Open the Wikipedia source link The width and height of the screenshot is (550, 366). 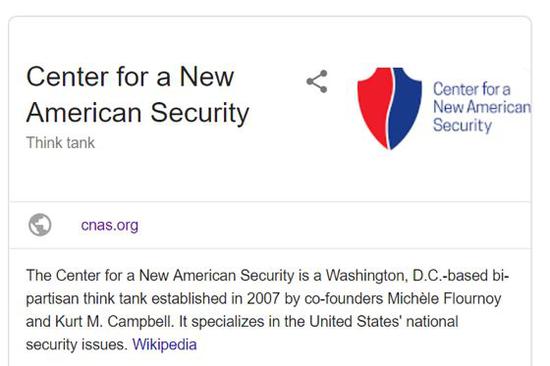[x=165, y=344]
